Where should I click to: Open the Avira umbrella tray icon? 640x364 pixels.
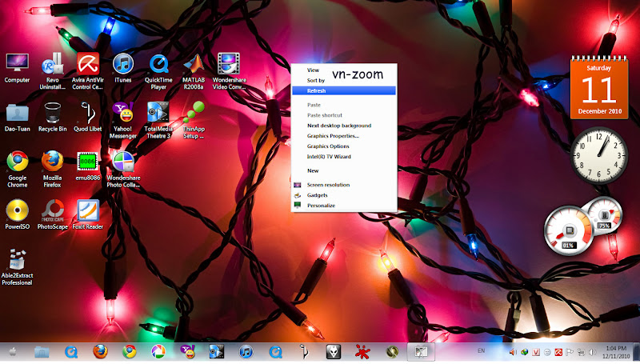(x=558, y=352)
